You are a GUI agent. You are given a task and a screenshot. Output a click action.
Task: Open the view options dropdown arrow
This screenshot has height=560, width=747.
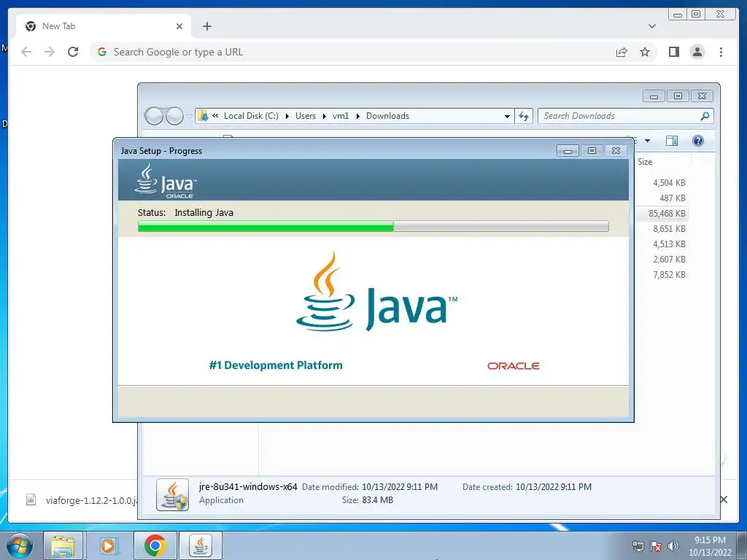click(x=648, y=141)
